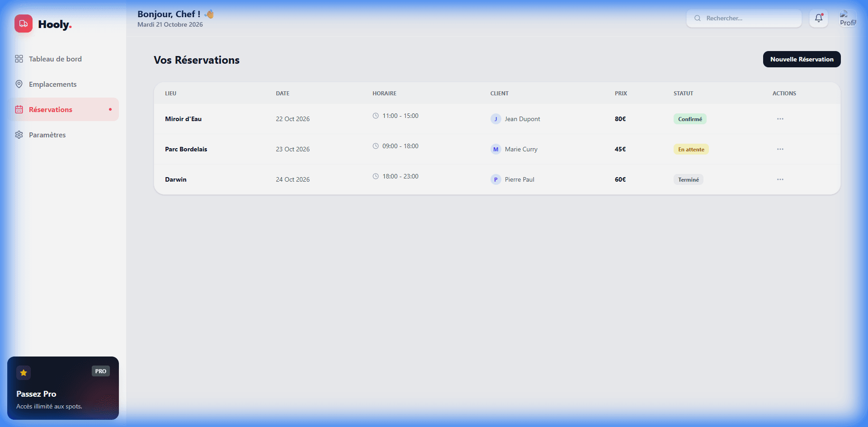The width and height of the screenshot is (868, 427).
Task: Select the Tableau de bord grid icon
Action: point(19,59)
